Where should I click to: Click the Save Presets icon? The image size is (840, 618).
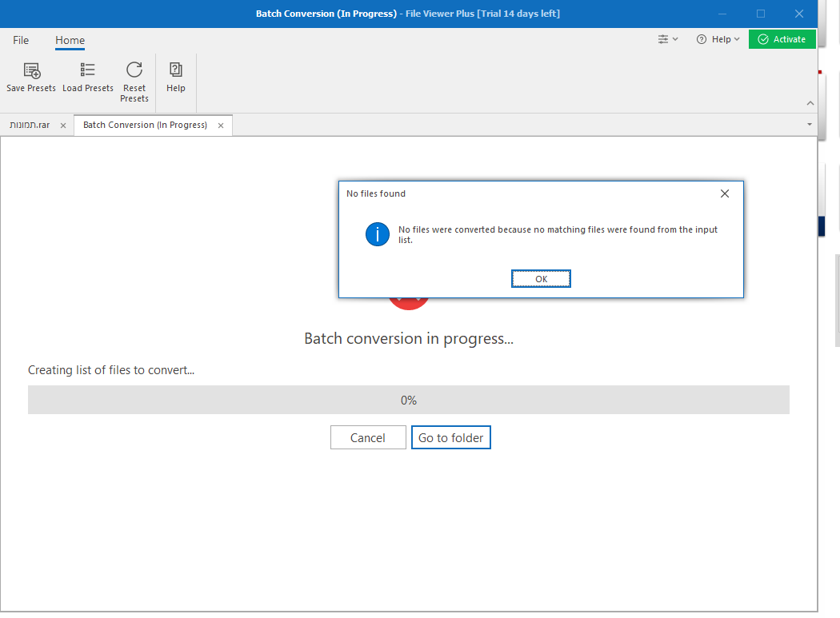click(32, 70)
